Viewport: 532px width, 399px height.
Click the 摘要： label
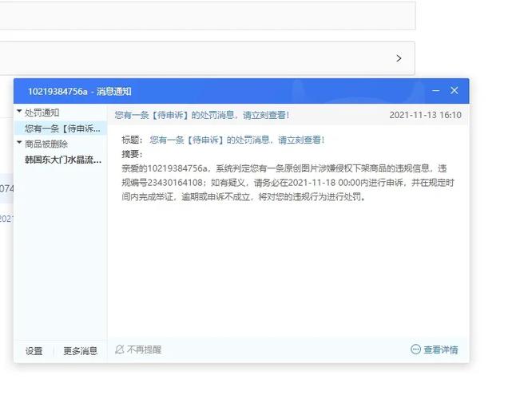click(133, 154)
